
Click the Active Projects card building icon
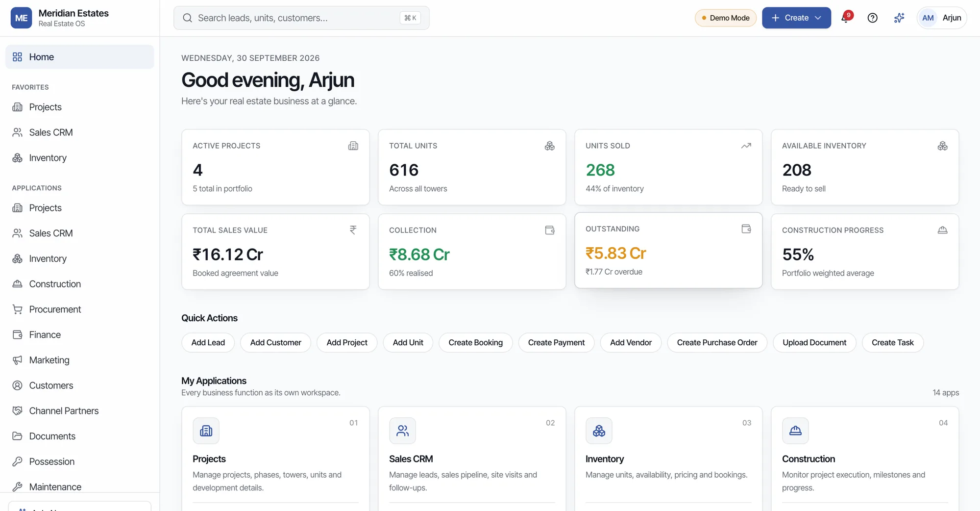pos(353,146)
